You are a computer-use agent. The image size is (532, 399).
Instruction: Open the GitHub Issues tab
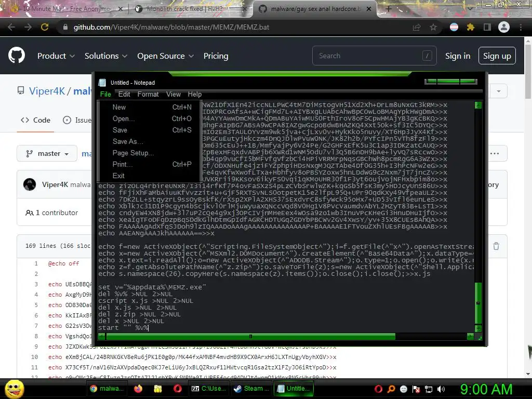click(x=77, y=120)
